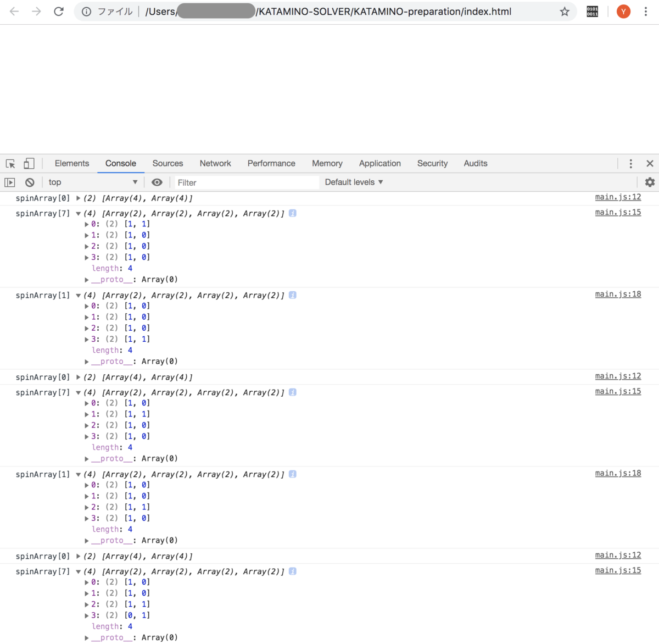Open the top frame context dropdown
This screenshot has width=659, height=644.
[x=92, y=182]
